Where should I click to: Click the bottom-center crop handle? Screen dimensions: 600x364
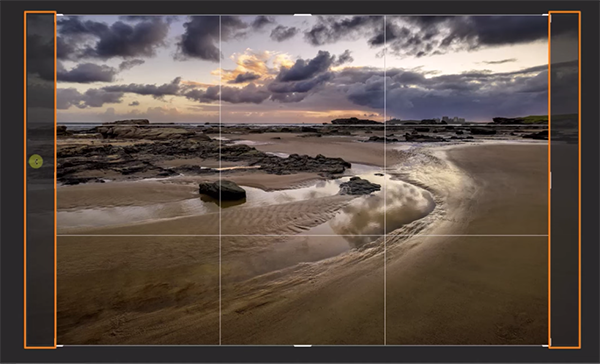click(x=302, y=346)
